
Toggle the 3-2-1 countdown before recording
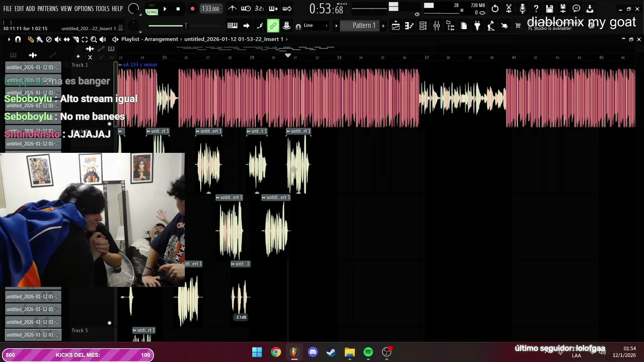point(260,9)
